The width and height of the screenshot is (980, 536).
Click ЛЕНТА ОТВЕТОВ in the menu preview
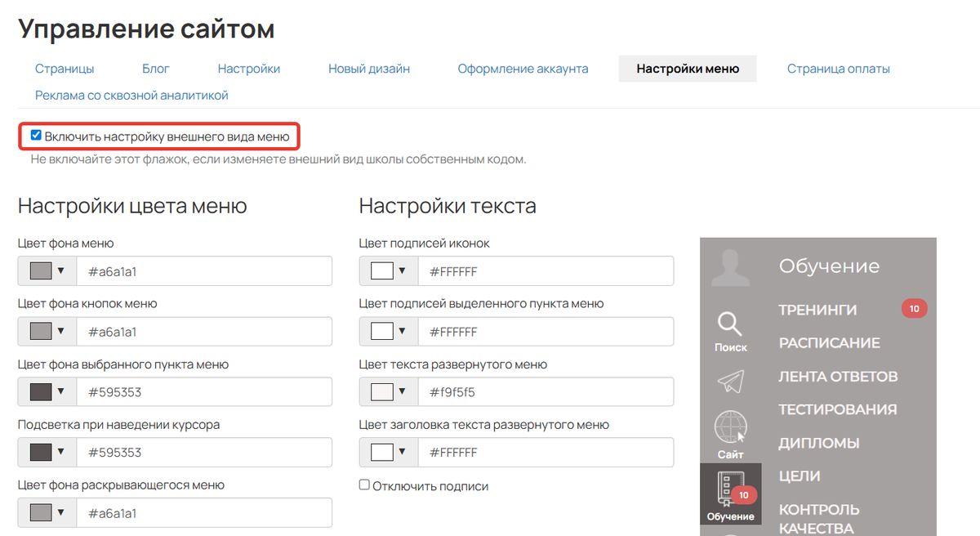838,377
